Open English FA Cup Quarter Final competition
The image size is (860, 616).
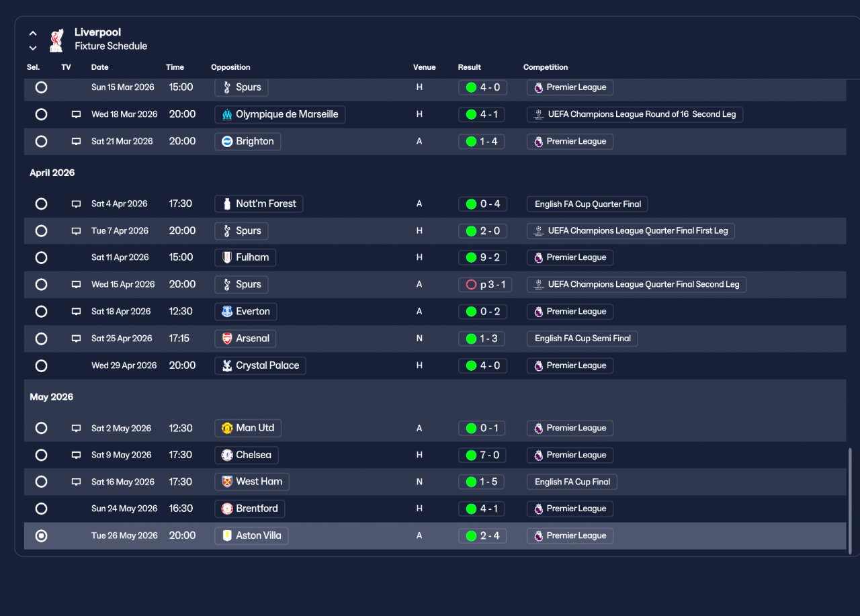[x=587, y=204]
